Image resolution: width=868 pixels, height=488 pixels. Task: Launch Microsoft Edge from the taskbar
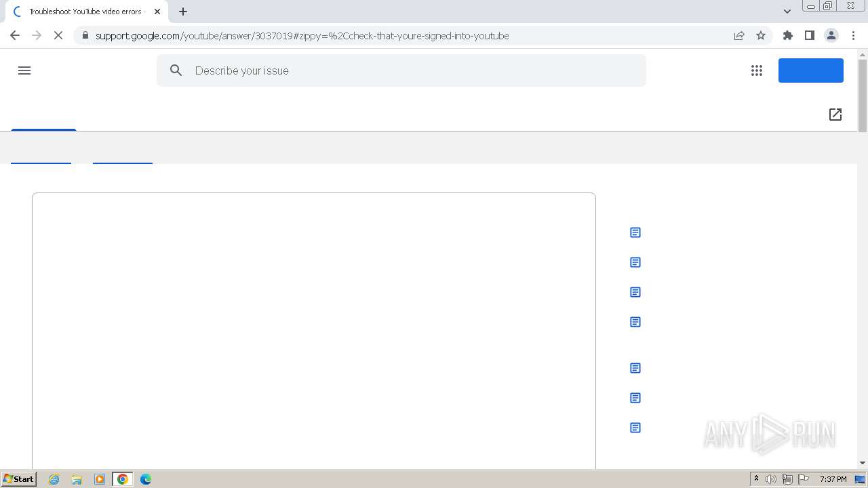[x=146, y=479]
